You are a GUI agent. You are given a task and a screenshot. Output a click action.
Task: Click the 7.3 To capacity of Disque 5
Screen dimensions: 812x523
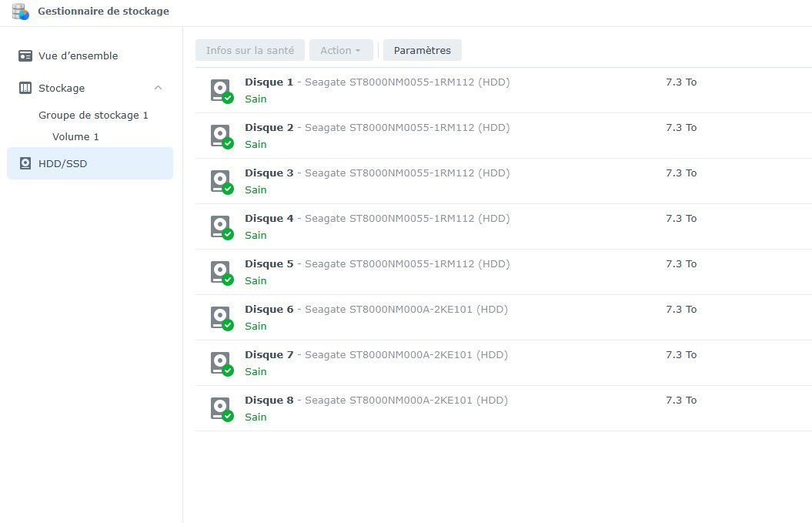pos(681,264)
